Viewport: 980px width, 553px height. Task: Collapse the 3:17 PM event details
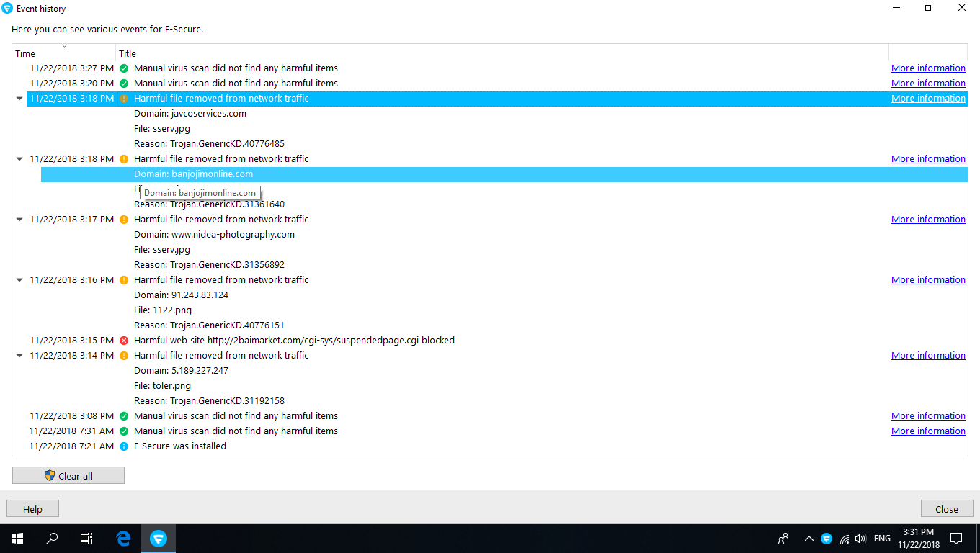(x=19, y=220)
